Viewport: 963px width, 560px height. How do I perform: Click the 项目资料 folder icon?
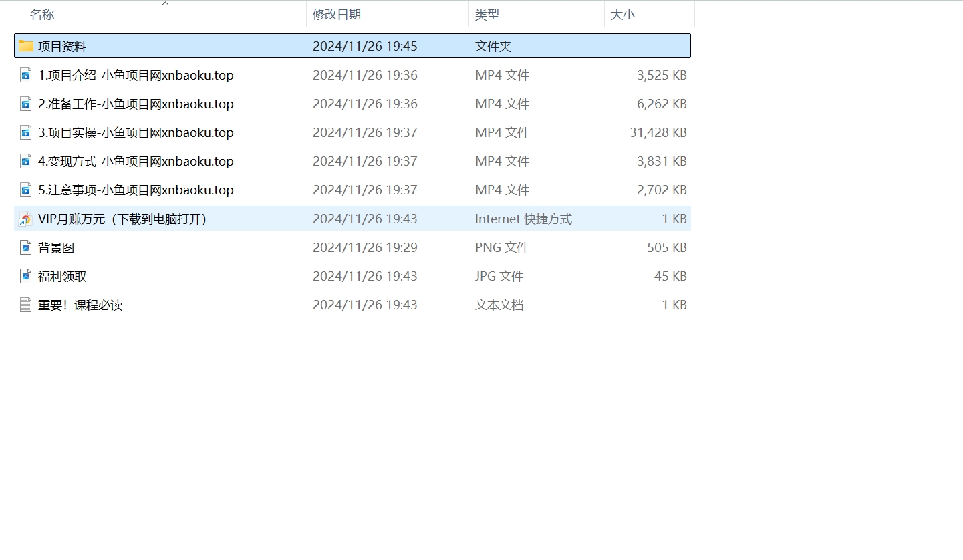pos(26,46)
